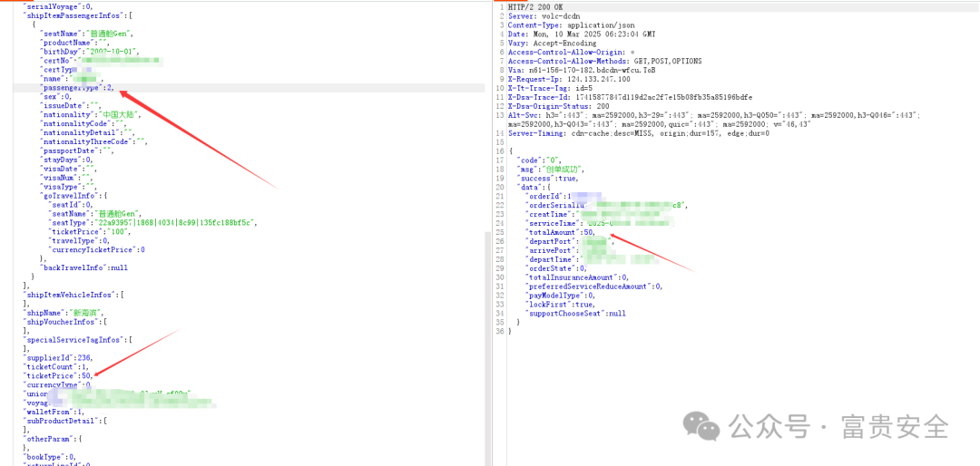This screenshot has width=980, height=466.
Task: Select the "visaNum" line
Action: click(x=65, y=179)
